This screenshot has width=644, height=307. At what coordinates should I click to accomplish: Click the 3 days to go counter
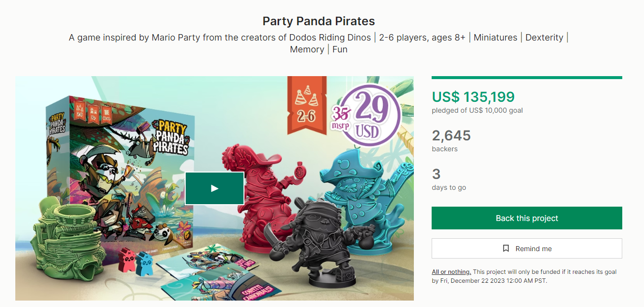(436, 174)
